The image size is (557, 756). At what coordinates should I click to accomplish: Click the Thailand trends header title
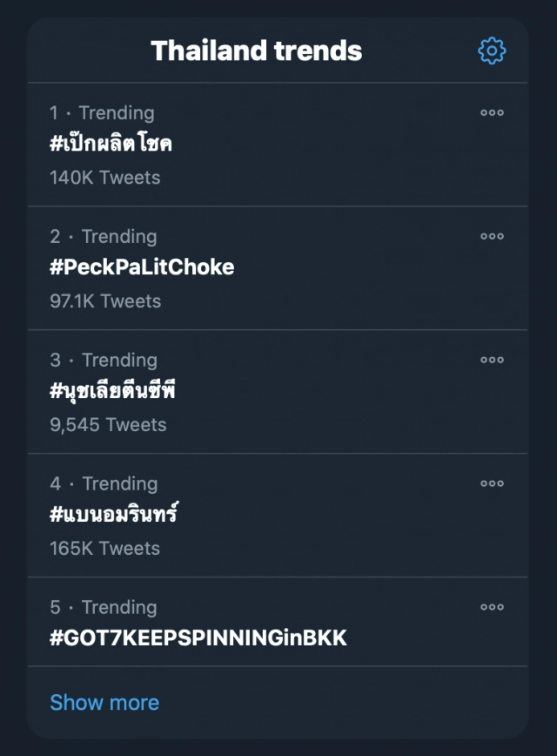(x=256, y=51)
